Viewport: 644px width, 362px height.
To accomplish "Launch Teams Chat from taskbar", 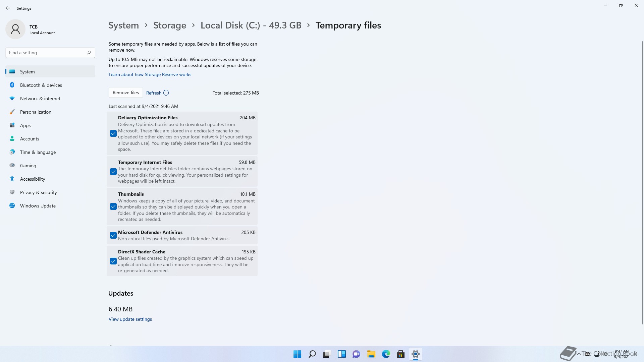I will click(x=356, y=354).
